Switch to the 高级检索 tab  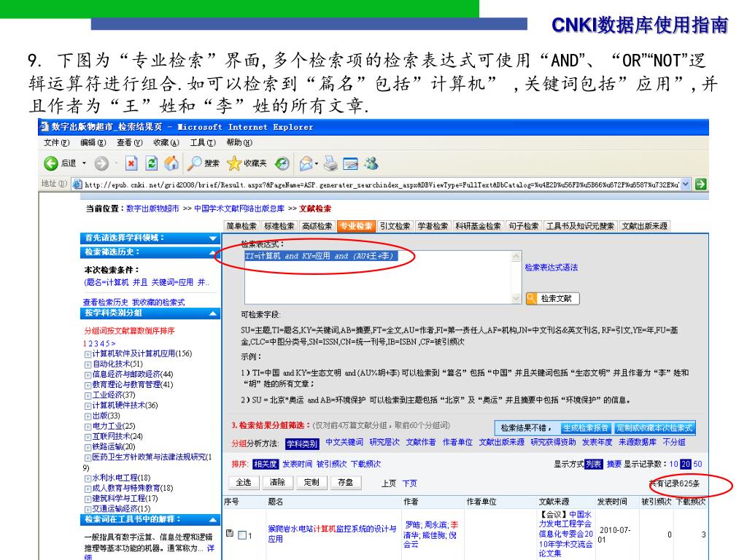tap(317, 226)
